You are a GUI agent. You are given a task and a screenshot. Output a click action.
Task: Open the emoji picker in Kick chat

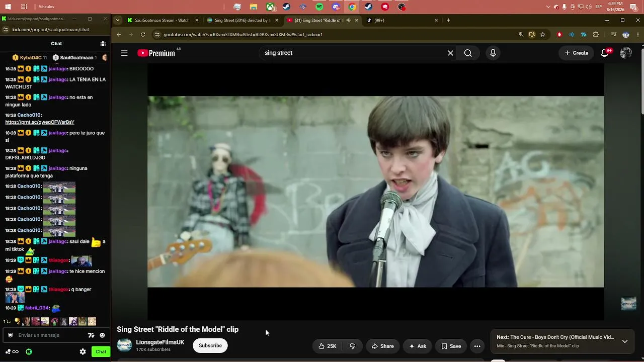[102, 335]
